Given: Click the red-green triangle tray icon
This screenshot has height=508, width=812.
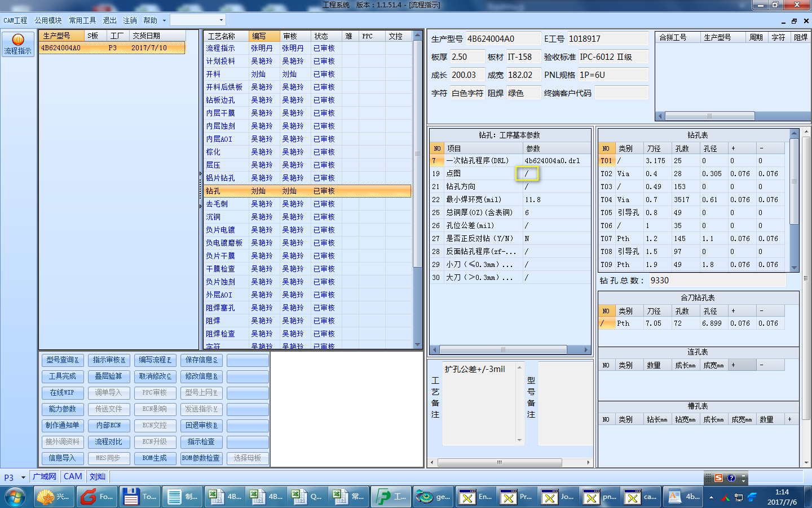Looking at the screenshot, I should pos(725,497).
